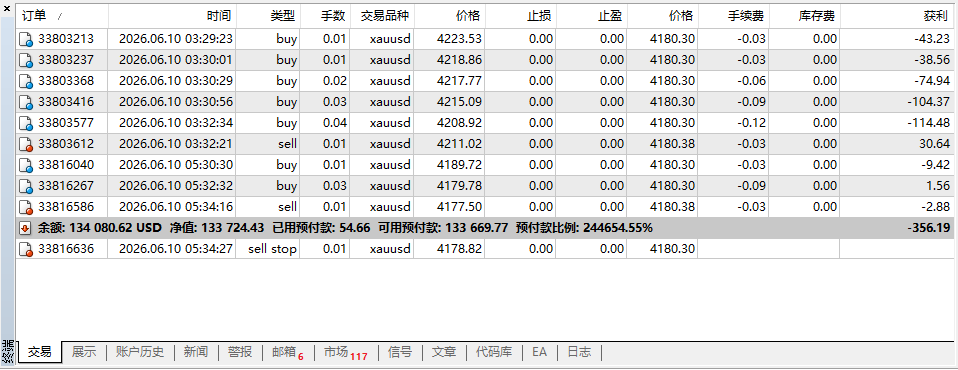The image size is (958, 370).
Task: Switch to the 新闻 tab
Action: click(x=196, y=352)
